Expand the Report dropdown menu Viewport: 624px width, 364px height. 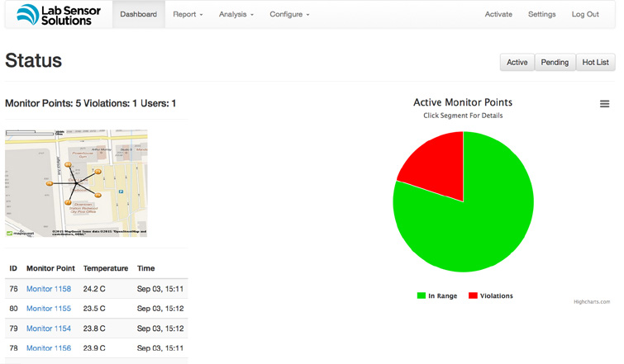pos(188,14)
